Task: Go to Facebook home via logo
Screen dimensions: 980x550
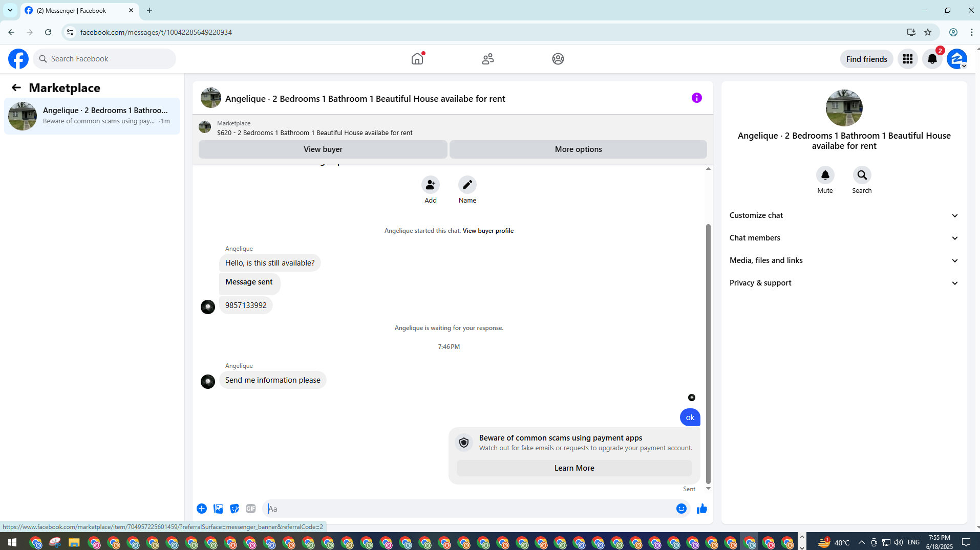Action: tap(18, 59)
